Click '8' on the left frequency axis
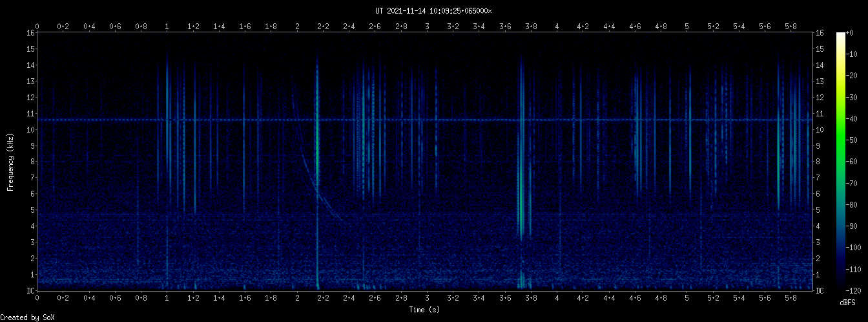The height and width of the screenshot is (322, 868). point(32,162)
